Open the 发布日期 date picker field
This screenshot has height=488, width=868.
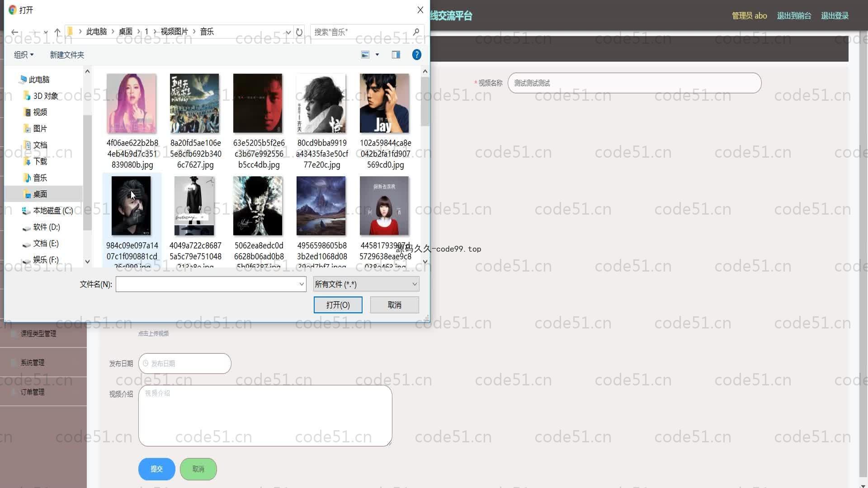(x=185, y=364)
